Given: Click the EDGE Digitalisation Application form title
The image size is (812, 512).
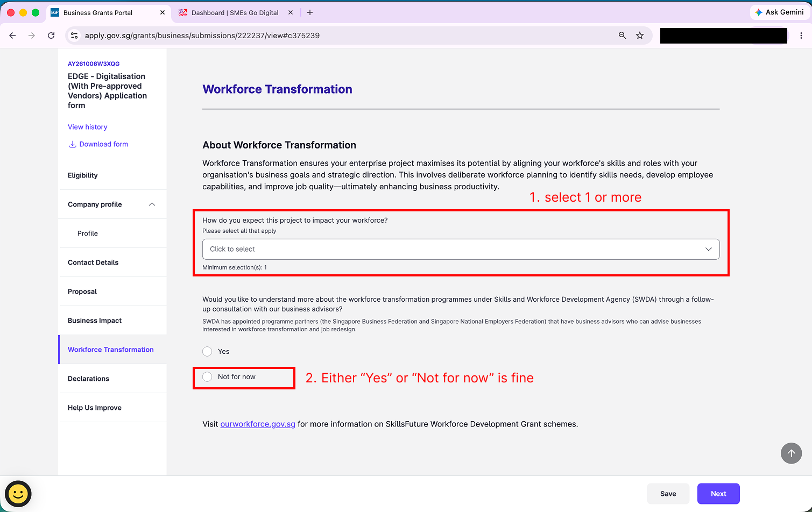Looking at the screenshot, I should (x=108, y=91).
